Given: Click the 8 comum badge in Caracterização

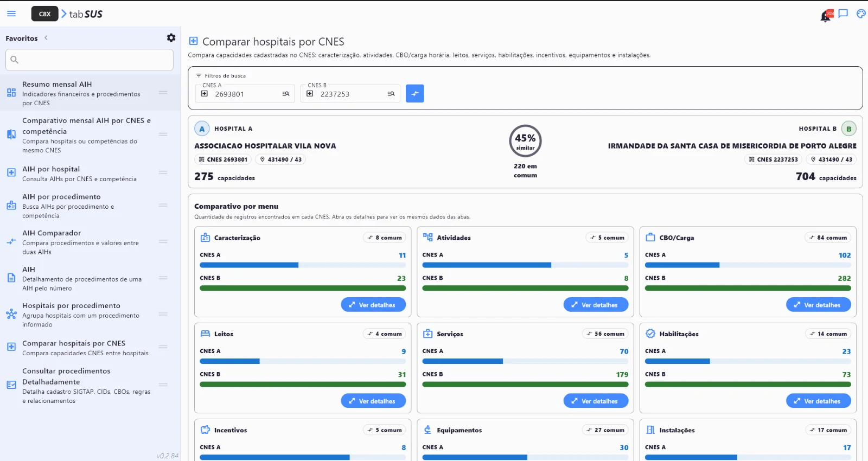Looking at the screenshot, I should (x=385, y=238).
